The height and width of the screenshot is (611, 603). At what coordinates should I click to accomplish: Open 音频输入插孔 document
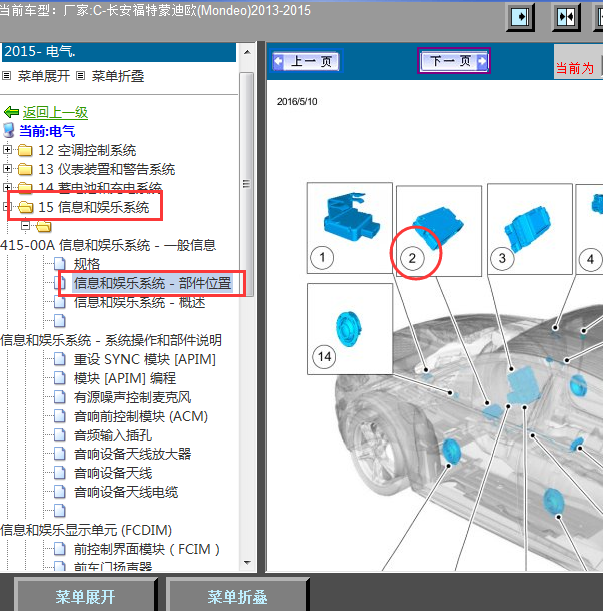click(x=113, y=435)
